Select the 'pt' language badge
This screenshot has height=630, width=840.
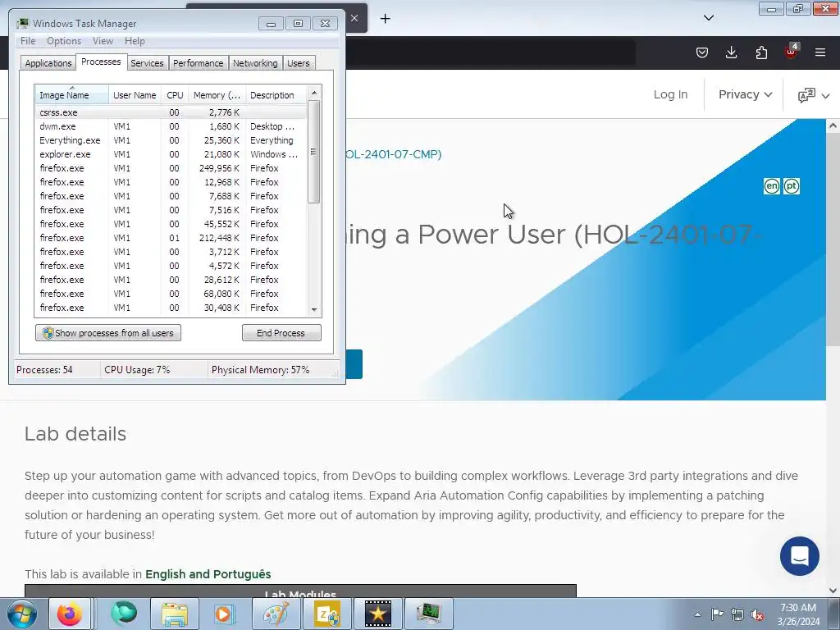tap(792, 186)
